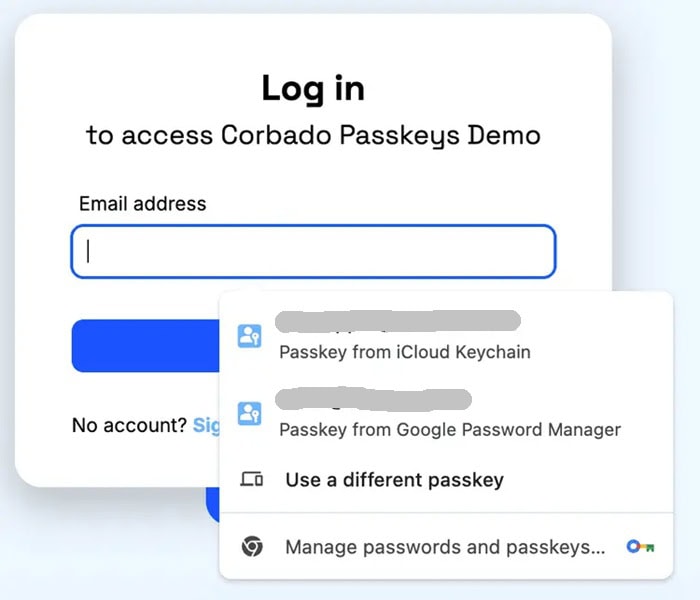700x600 pixels.
Task: Click the No account? text
Action: pyautogui.click(x=129, y=425)
